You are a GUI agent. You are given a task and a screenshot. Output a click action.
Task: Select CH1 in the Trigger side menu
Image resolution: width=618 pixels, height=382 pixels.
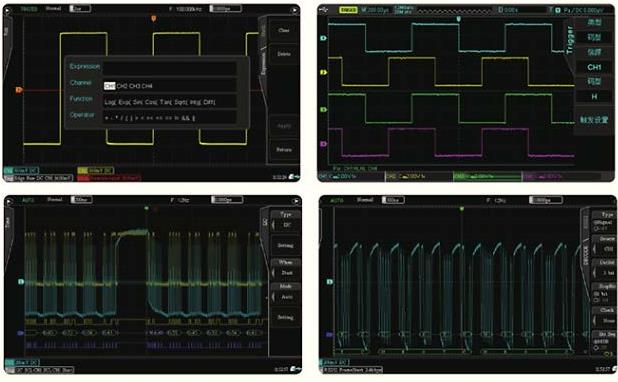(x=594, y=67)
